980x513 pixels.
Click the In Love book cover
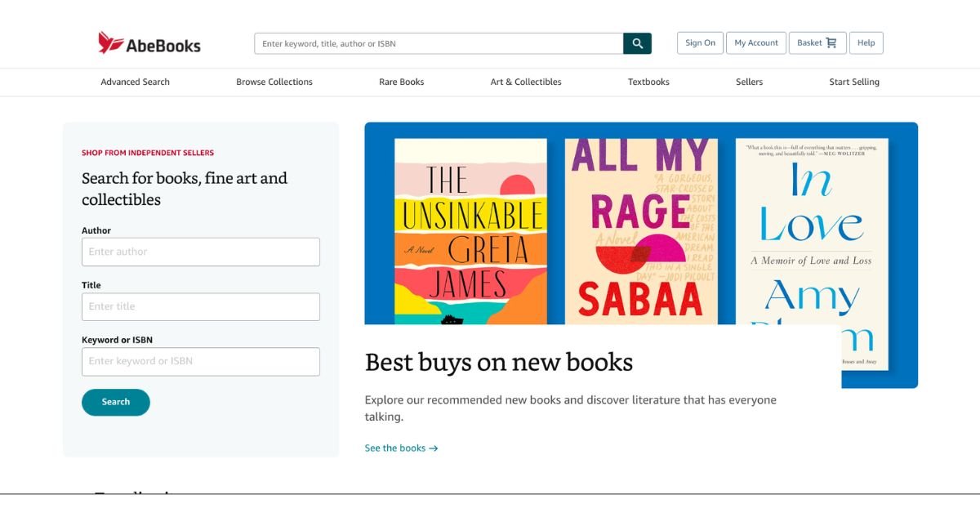pyautogui.click(x=812, y=253)
